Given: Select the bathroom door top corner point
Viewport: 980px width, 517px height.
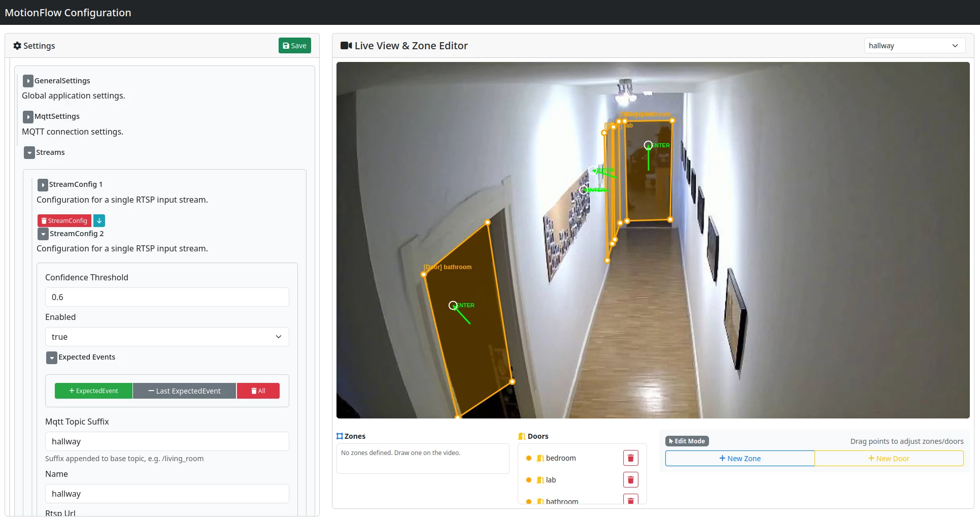Looking at the screenshot, I should click(488, 222).
